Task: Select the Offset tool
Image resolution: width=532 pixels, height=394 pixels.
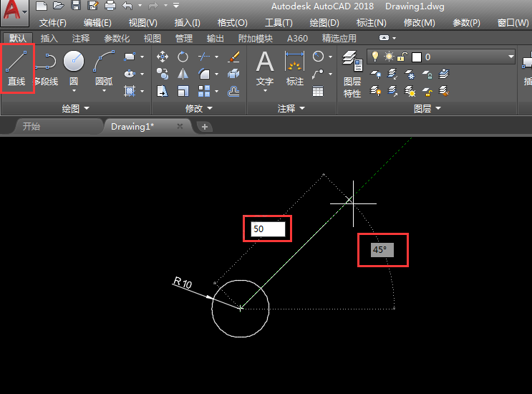Action: (x=233, y=91)
